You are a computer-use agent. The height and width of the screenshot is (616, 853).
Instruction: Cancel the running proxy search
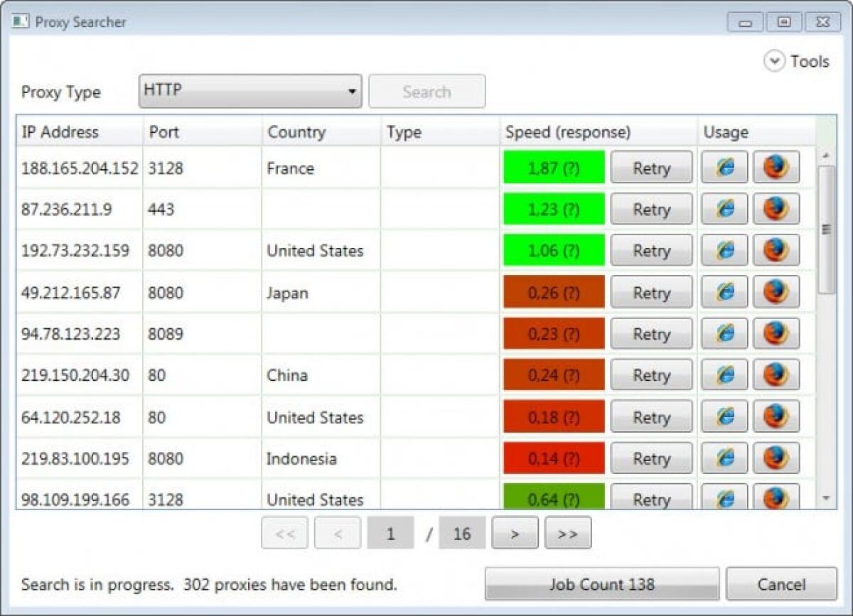(x=780, y=584)
